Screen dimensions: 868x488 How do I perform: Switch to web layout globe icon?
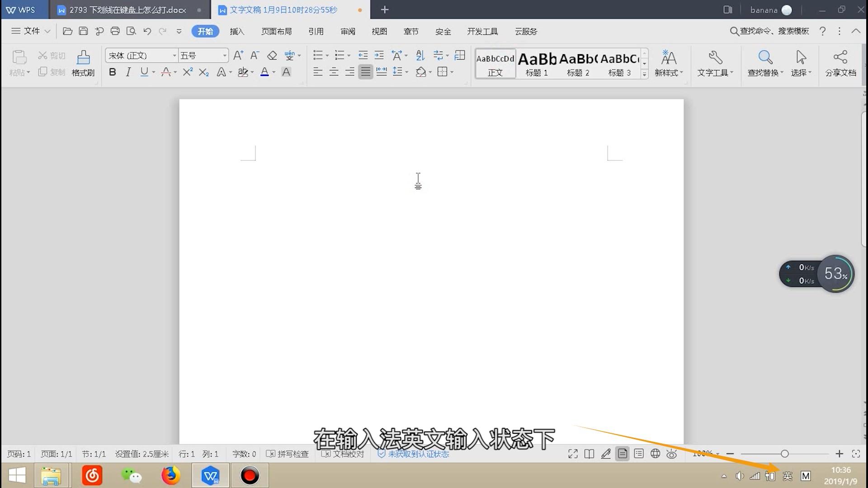pyautogui.click(x=655, y=454)
